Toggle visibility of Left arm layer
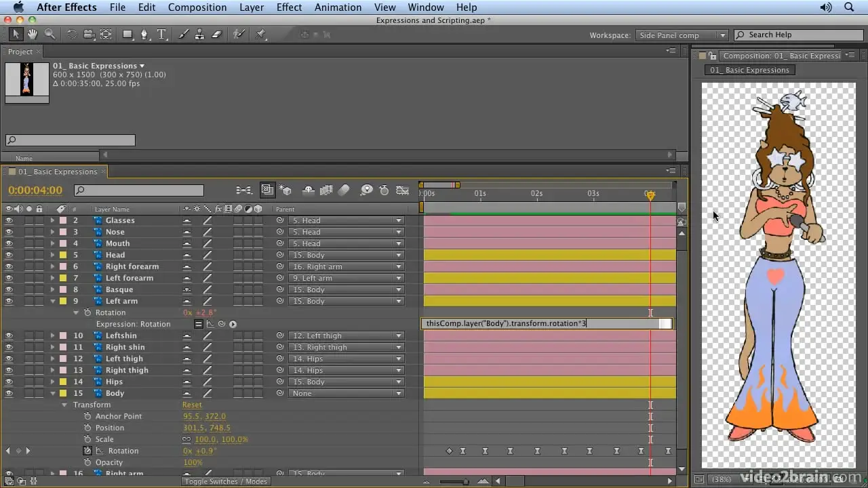Screen dimensions: 868x488 (9, 301)
